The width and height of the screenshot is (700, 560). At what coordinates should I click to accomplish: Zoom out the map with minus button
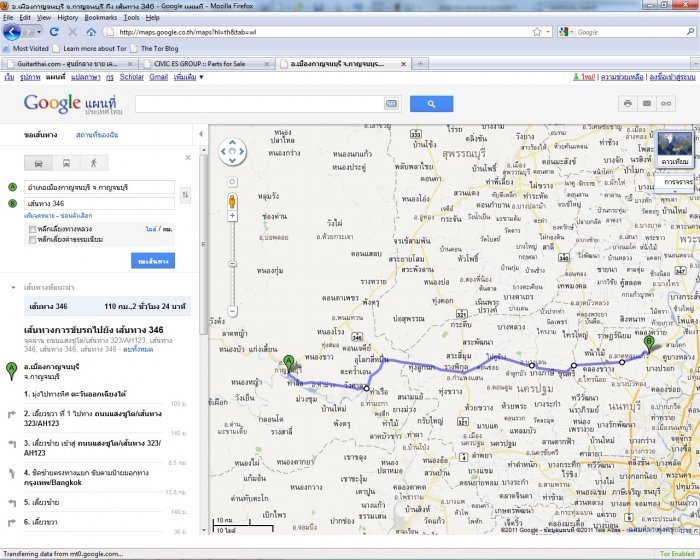tap(232, 311)
